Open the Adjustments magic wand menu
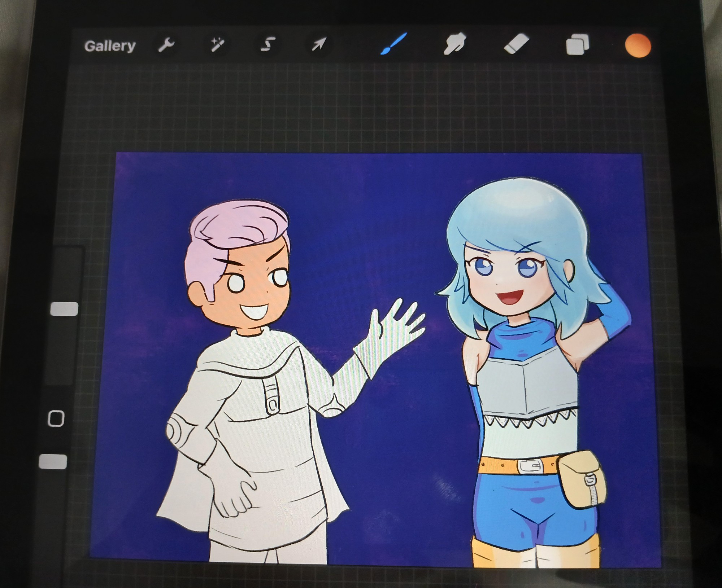 point(217,45)
